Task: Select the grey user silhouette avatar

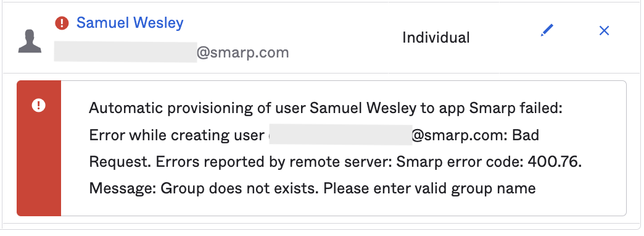Action: click(30, 41)
